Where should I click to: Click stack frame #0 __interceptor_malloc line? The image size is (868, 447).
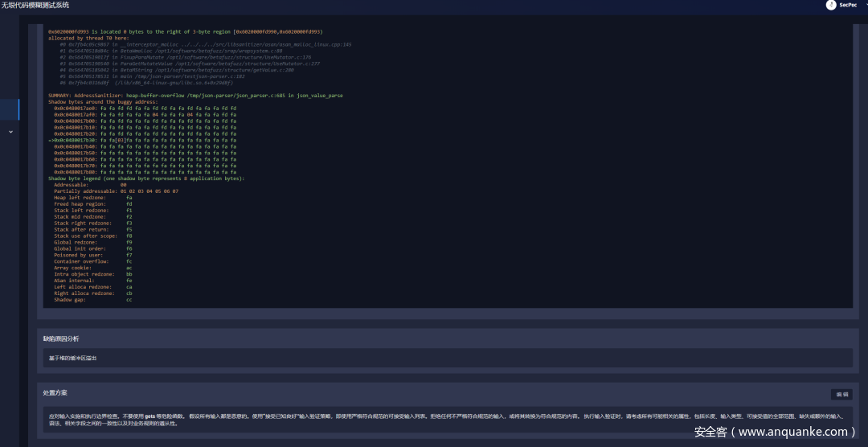click(205, 44)
